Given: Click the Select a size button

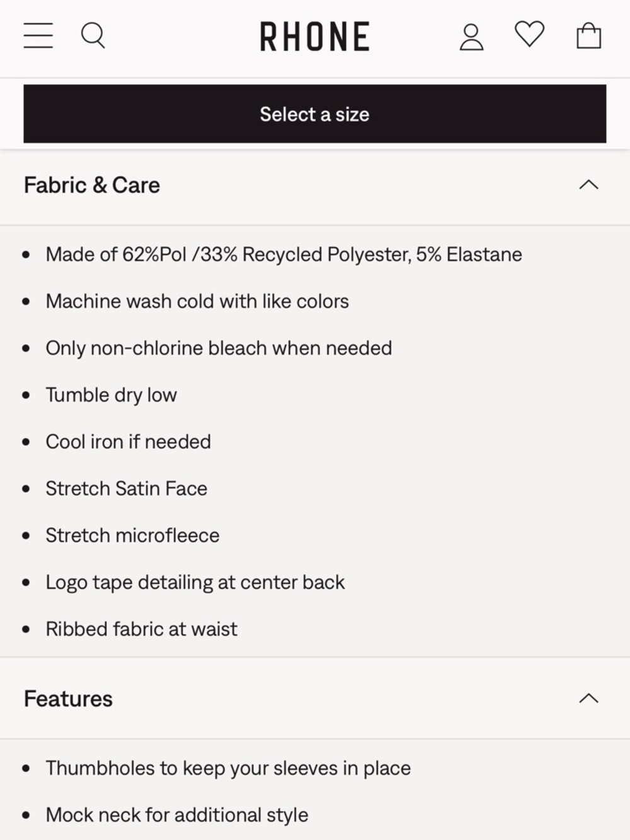Looking at the screenshot, I should [315, 114].
